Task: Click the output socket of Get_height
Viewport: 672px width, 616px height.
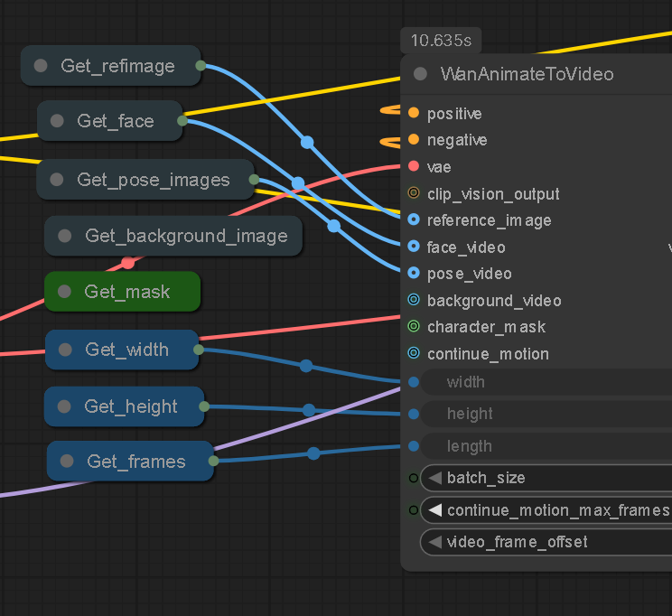Action: click(x=204, y=406)
